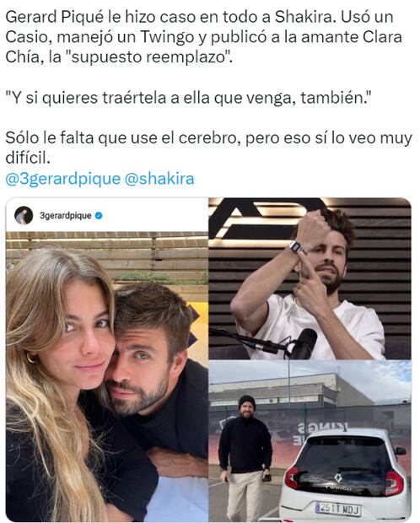Click the Twingo lettering on the car's rear
The height and width of the screenshot is (523, 420).
(338, 488)
